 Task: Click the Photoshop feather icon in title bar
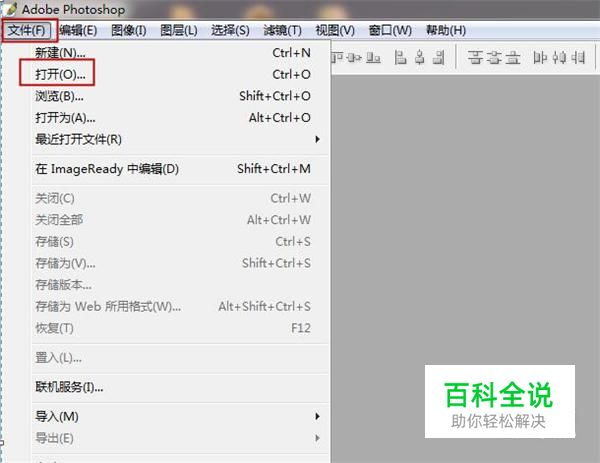(x=11, y=8)
